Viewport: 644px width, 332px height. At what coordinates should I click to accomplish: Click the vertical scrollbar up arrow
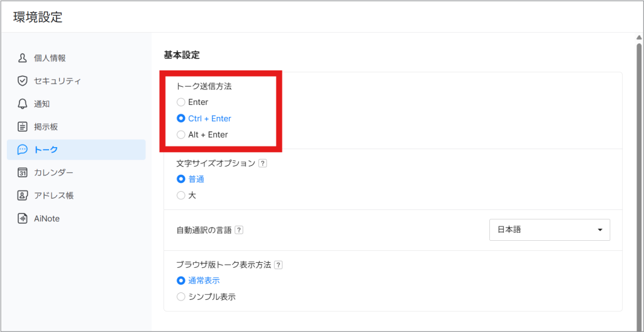click(639, 38)
